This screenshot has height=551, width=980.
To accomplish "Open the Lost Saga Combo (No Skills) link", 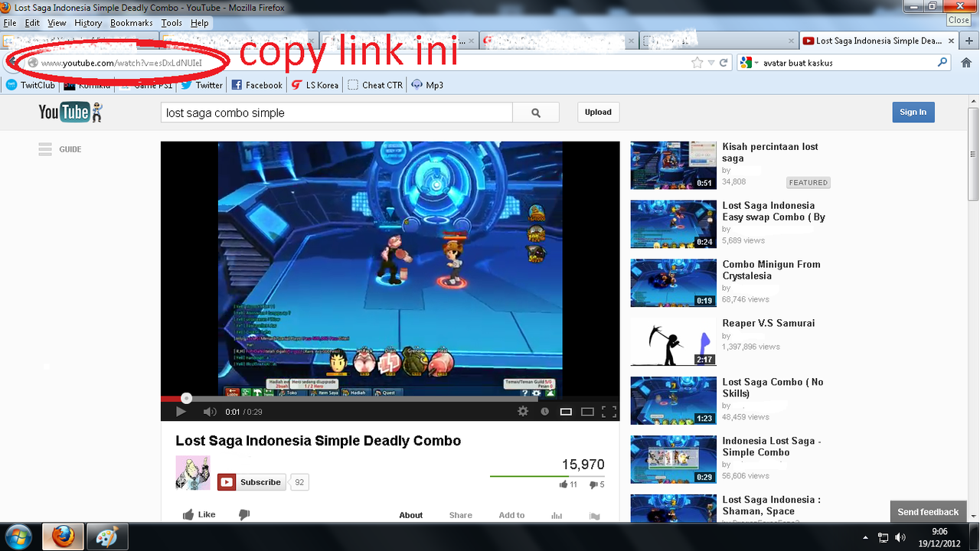I will coord(773,388).
